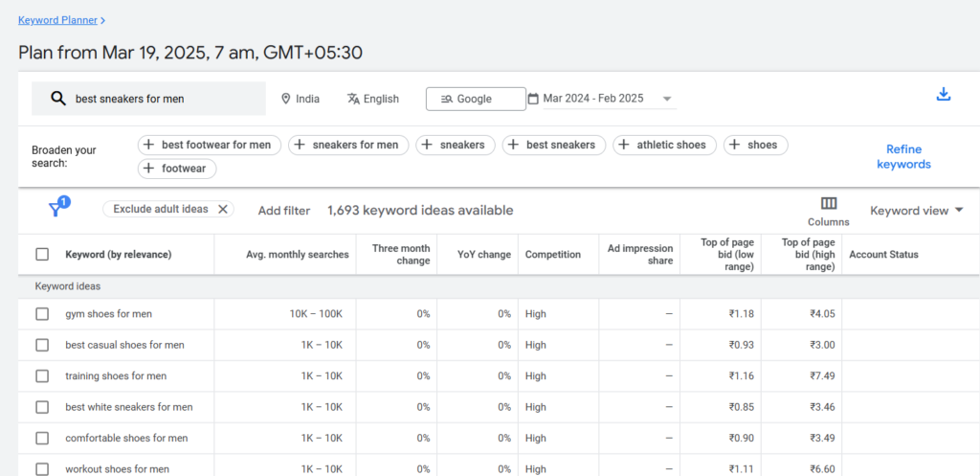Check the 'best casual shoes for men' row
The width and height of the screenshot is (980, 476).
tap(42, 346)
